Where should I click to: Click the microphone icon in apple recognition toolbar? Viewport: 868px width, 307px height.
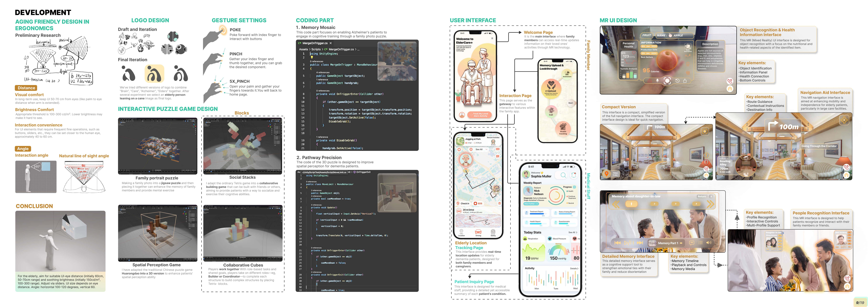click(657, 81)
